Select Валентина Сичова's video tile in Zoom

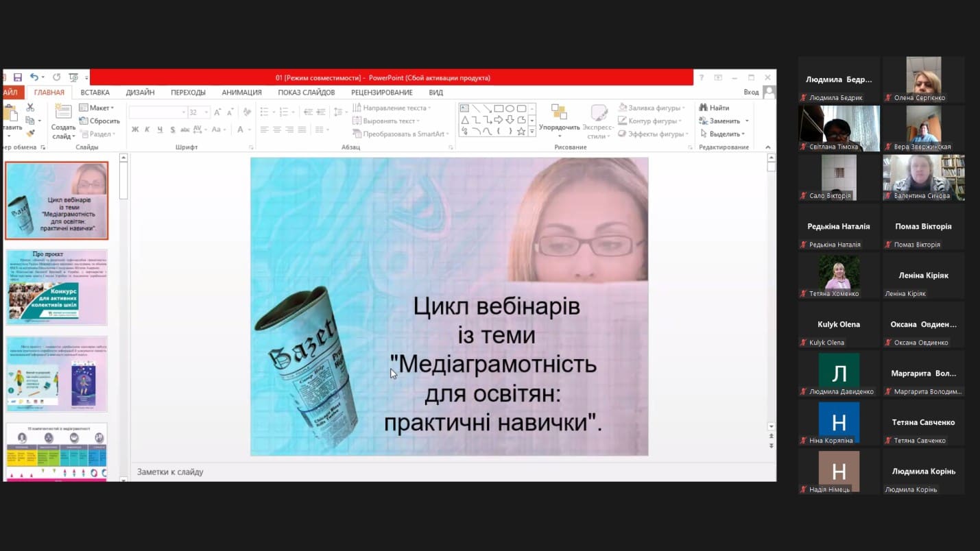pos(924,177)
